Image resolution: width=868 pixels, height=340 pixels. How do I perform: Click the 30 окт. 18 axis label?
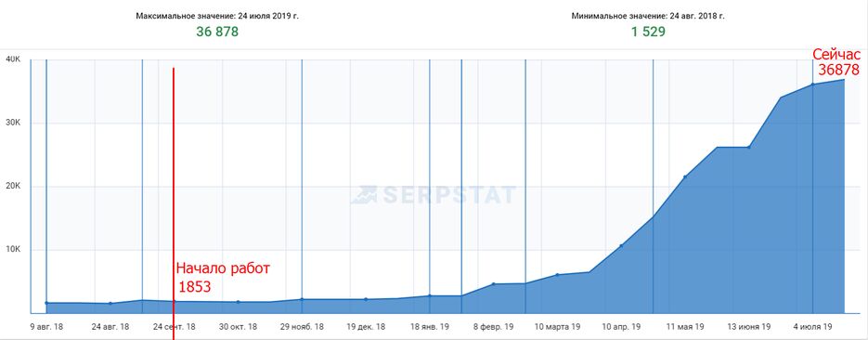[238, 327]
